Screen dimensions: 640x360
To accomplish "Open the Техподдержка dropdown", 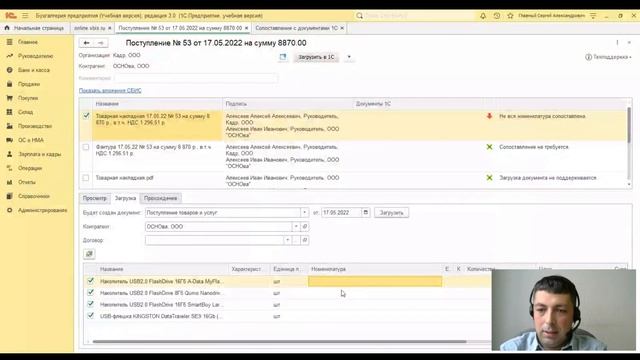I will [608, 57].
